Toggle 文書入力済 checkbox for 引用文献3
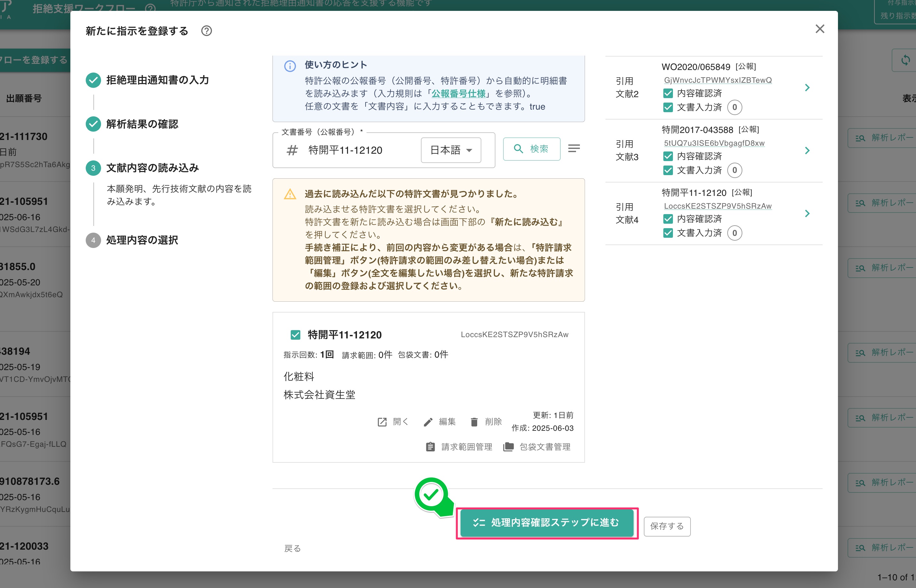This screenshot has height=588, width=916. click(668, 170)
